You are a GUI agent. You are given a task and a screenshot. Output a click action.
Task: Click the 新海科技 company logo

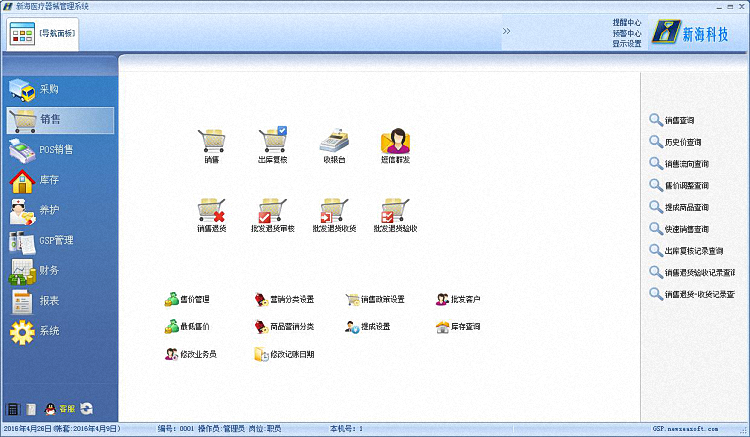click(x=690, y=33)
